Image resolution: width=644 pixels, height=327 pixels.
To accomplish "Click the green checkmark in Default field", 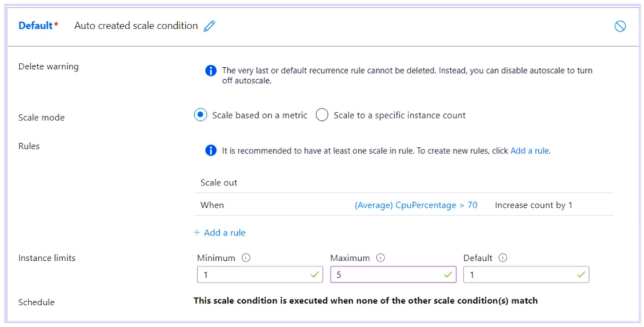I will pyautogui.click(x=581, y=274).
